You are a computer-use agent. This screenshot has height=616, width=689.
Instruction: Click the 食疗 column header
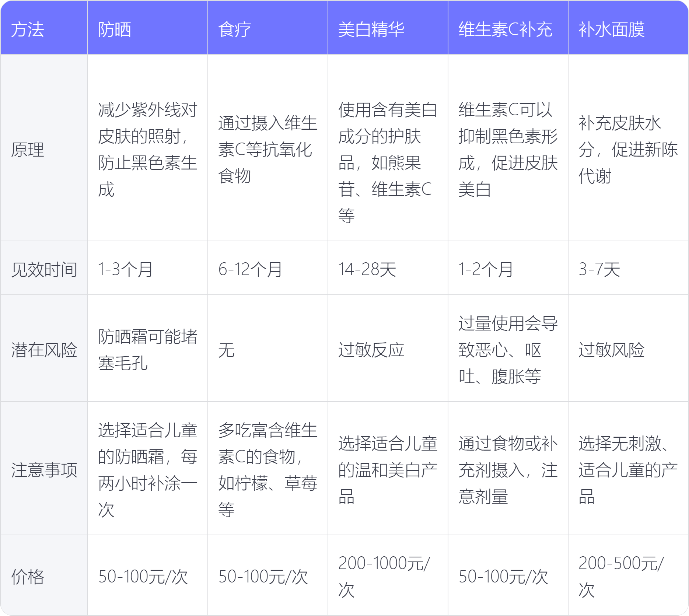tap(235, 29)
